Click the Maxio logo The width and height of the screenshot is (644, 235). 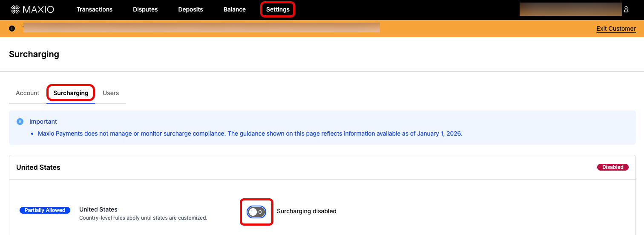(32, 9)
